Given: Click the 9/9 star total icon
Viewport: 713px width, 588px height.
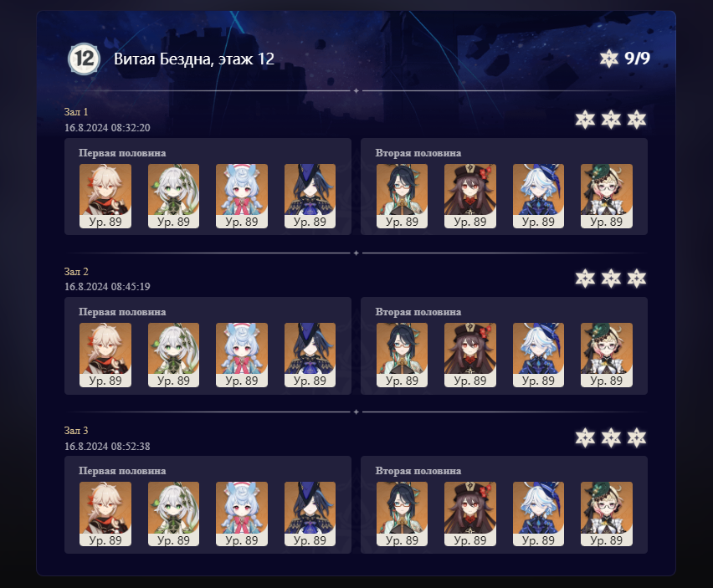Looking at the screenshot, I should click(609, 59).
